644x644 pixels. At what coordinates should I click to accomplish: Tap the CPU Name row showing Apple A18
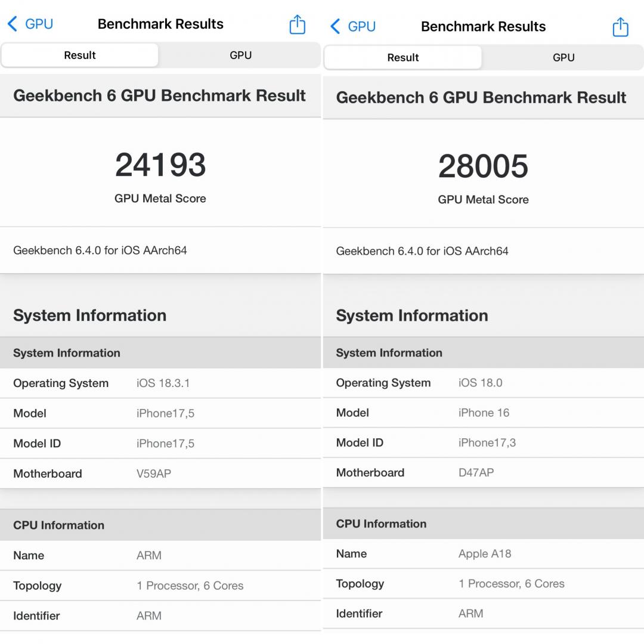(x=483, y=553)
